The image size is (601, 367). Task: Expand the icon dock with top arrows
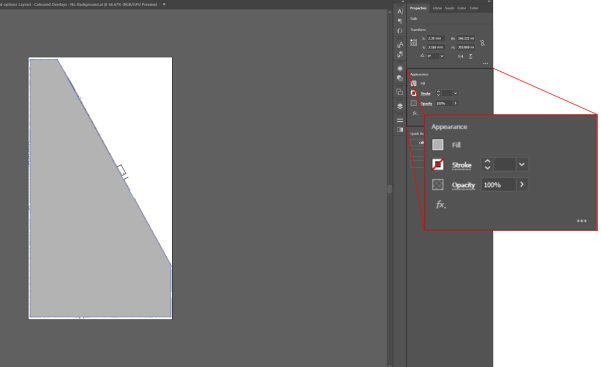point(402,2)
